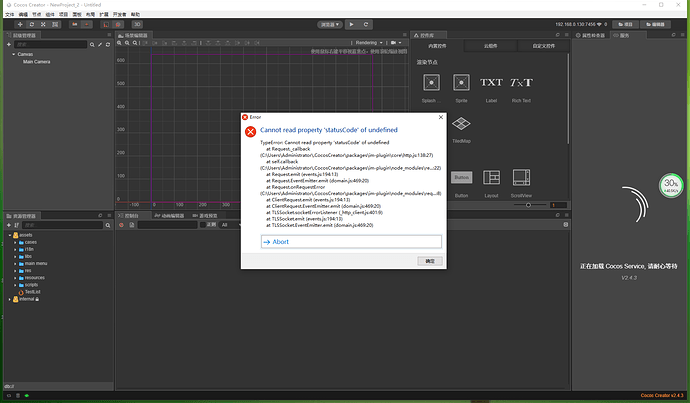The image size is (690, 403).
Task: Open the preview platform dropdown (浏览器)
Action: pos(330,25)
